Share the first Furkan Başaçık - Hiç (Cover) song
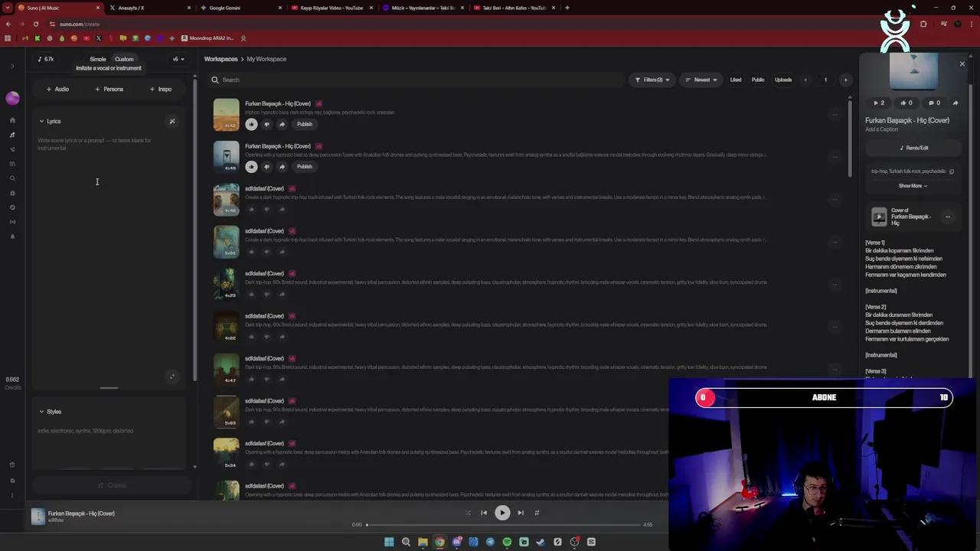The width and height of the screenshot is (980, 551). [x=282, y=124]
